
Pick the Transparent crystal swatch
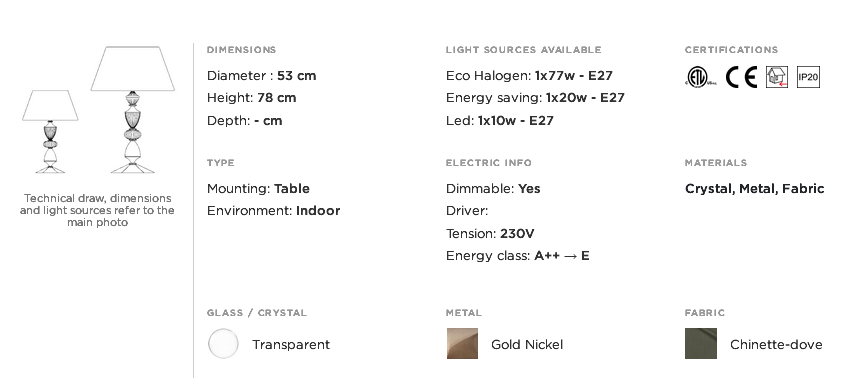tap(223, 343)
